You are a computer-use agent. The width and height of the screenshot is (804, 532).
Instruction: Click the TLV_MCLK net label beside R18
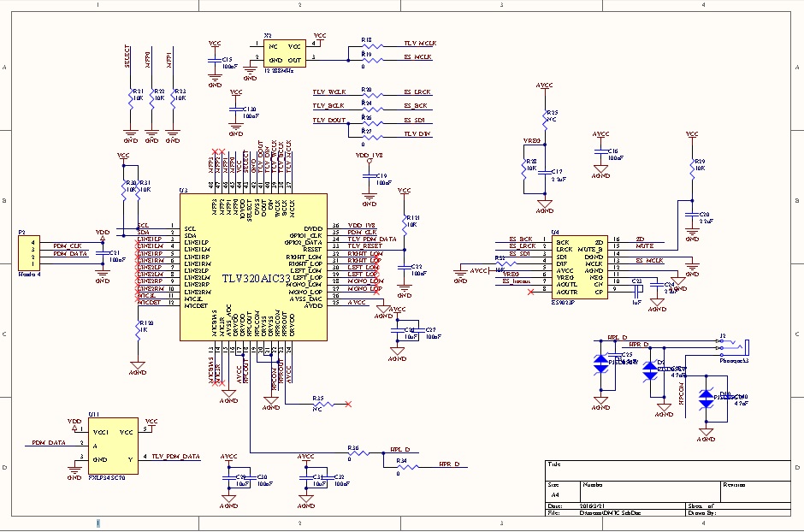click(421, 44)
